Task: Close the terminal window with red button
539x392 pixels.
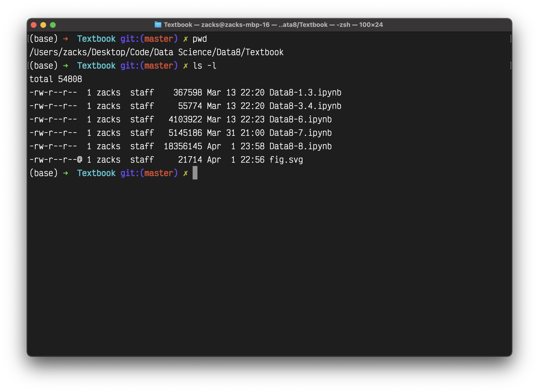Action: point(34,25)
